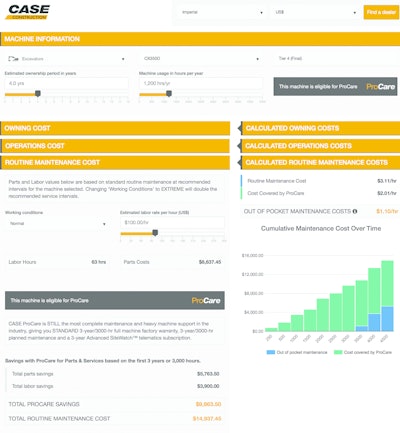Collapse the Calculated Owning Costs arrow
400x433 pixels.
click(239, 128)
